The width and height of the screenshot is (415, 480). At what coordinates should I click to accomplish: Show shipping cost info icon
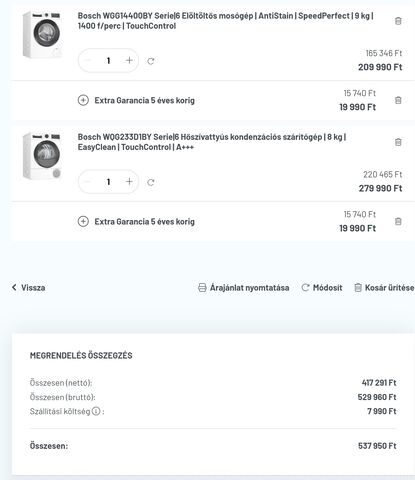click(96, 411)
